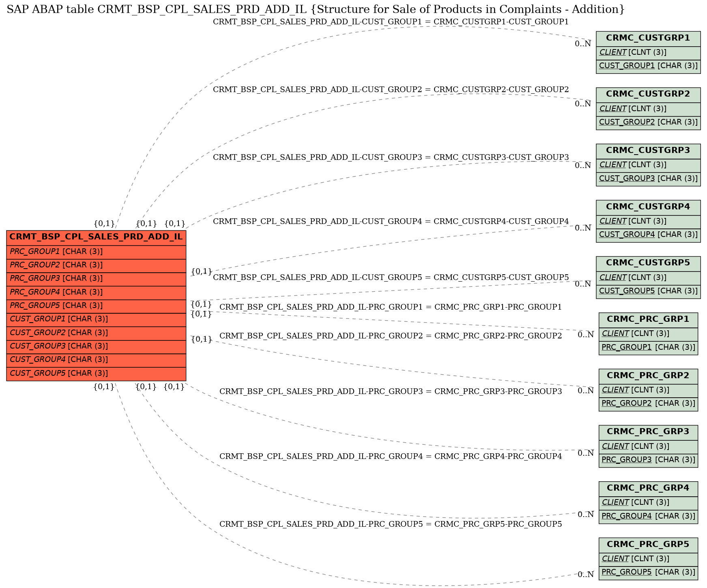This screenshot has height=588, width=707.
Task: Click CUST_GROUP2 [CHAR (3)] in CRMC_CUSTGRP2 table
Action: coord(648,123)
